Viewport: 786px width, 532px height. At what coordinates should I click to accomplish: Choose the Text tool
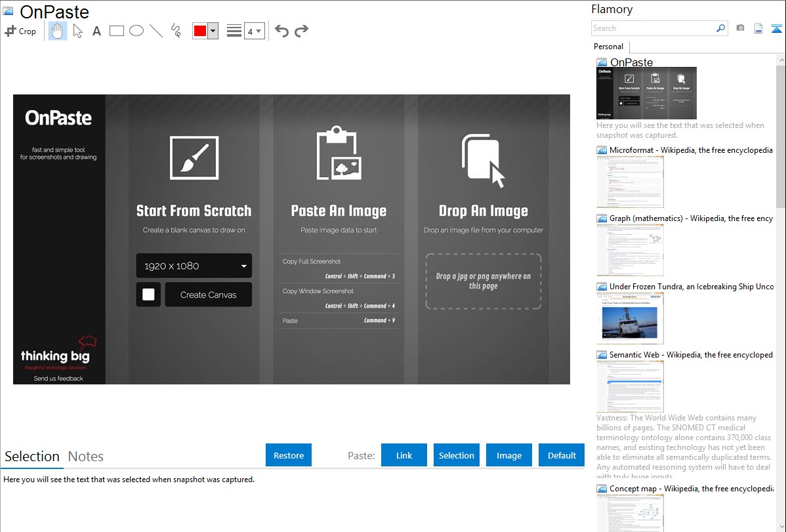click(96, 31)
